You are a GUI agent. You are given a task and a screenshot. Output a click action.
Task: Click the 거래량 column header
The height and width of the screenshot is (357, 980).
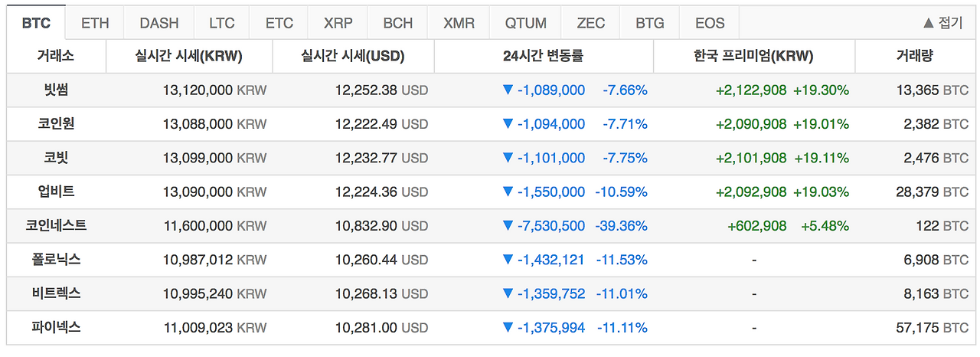915,56
